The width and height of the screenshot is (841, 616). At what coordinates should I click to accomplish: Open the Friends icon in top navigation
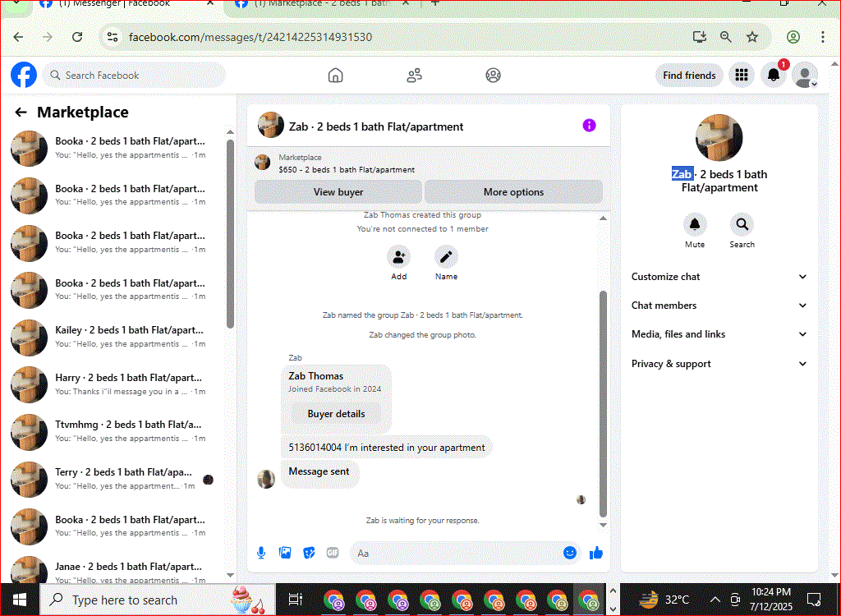(x=414, y=75)
